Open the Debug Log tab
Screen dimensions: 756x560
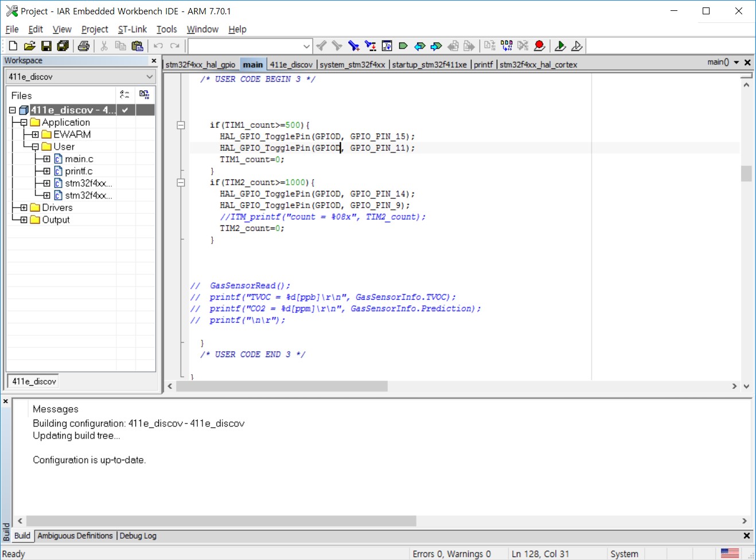click(x=138, y=535)
